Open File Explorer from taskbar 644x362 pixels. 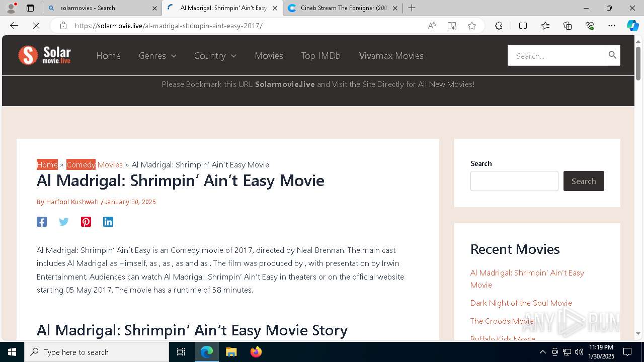coord(231,352)
